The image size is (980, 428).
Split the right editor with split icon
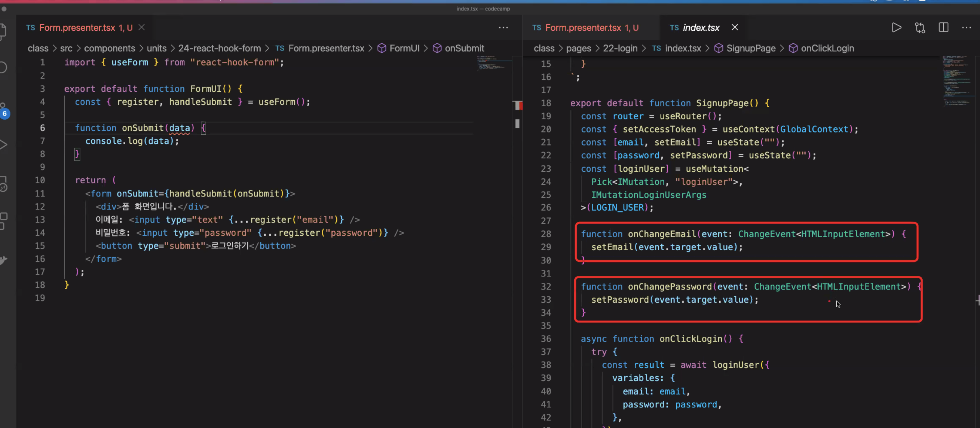943,27
